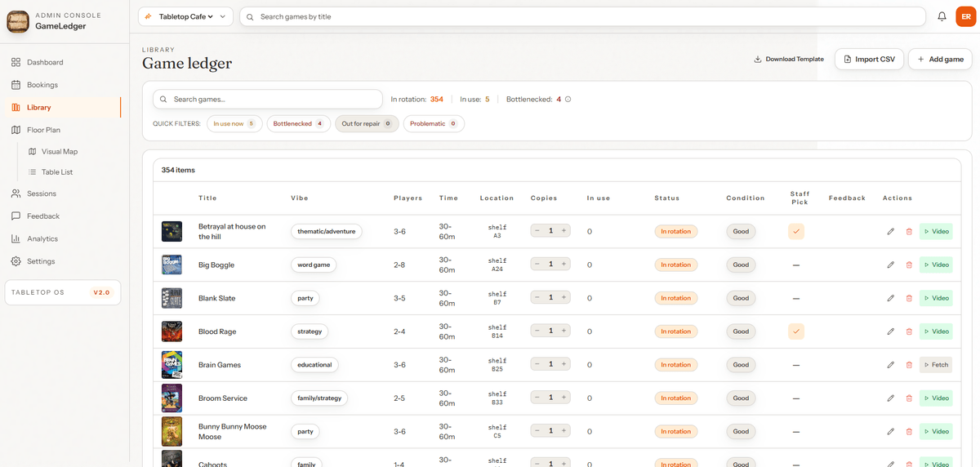Decrease copies for Big Boggle
The image size is (980, 467).
point(537,265)
